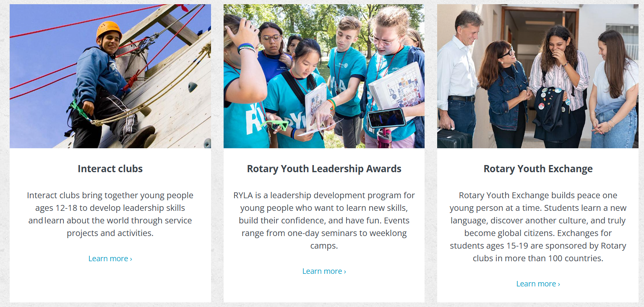Open the RYLA teens group photo

click(x=324, y=76)
